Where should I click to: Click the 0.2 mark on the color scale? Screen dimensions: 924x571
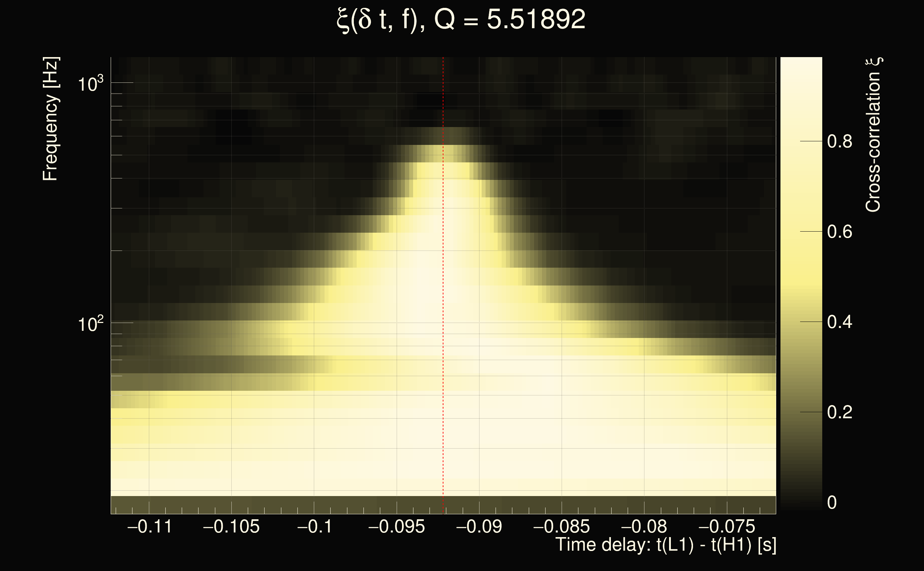[x=839, y=412]
